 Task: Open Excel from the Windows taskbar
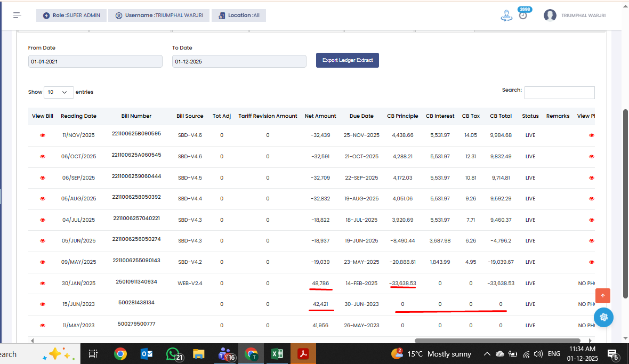tap(277, 353)
